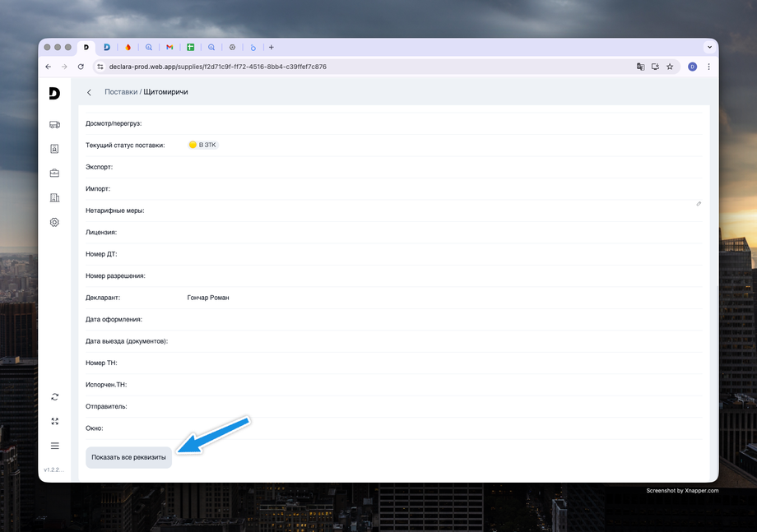Reload the page in the browser
The width and height of the screenshot is (757, 532).
pos(81,67)
